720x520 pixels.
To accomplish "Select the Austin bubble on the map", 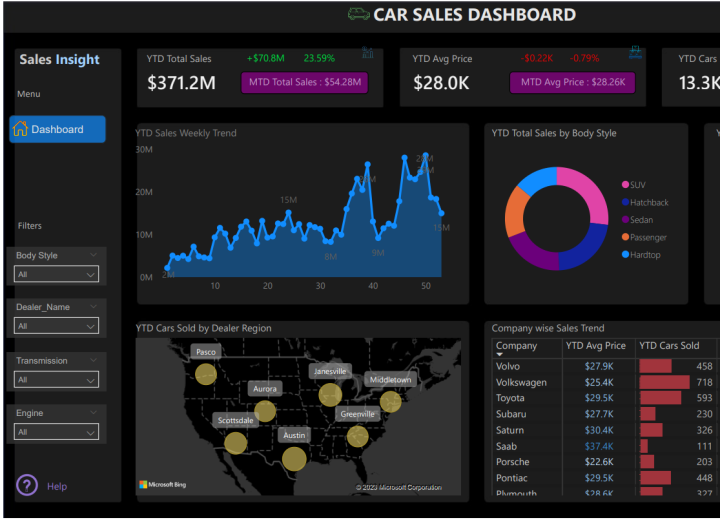I will (294, 458).
